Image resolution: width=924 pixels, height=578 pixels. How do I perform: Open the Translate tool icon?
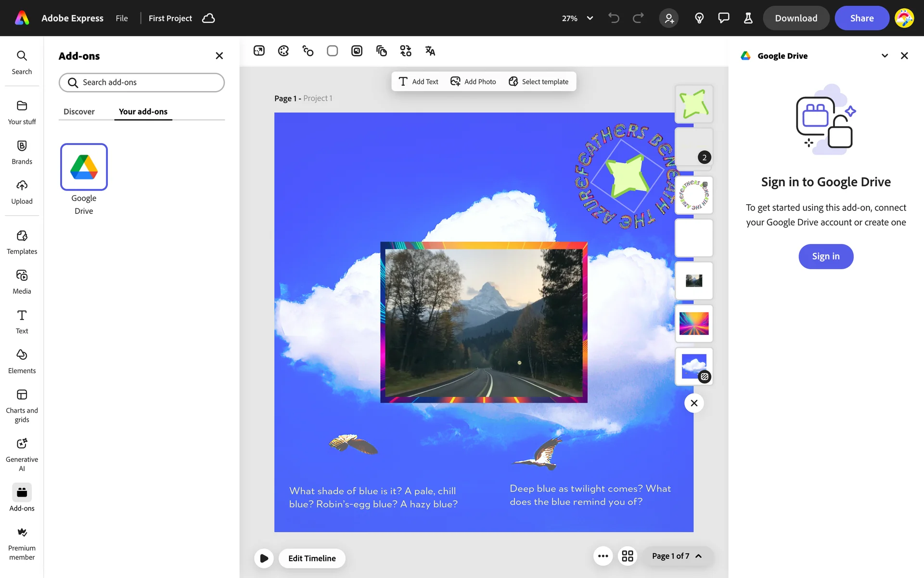point(430,51)
